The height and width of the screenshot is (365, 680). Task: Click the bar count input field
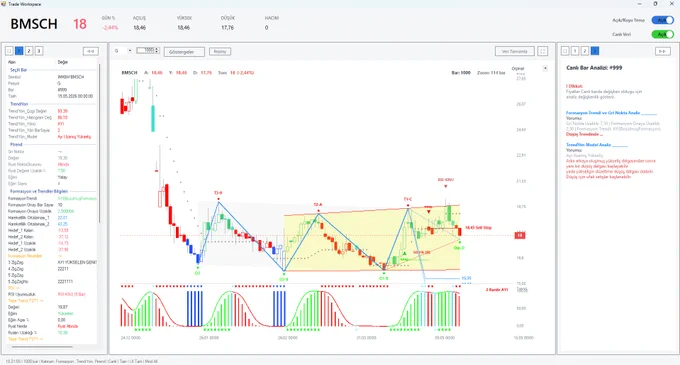click(x=146, y=51)
